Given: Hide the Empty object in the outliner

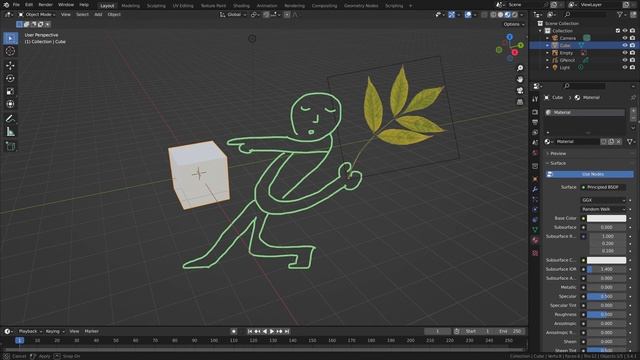Looking at the screenshot, I should click(624, 53).
